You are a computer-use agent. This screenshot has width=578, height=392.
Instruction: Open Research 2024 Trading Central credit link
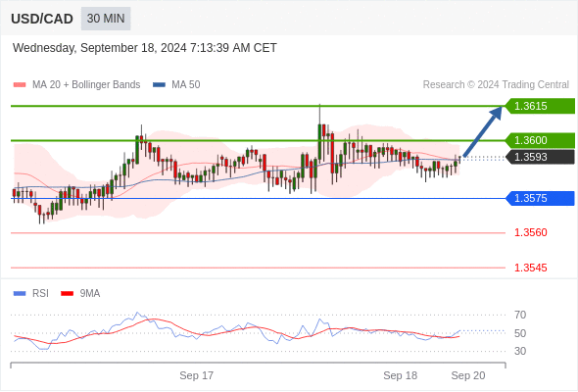(496, 85)
